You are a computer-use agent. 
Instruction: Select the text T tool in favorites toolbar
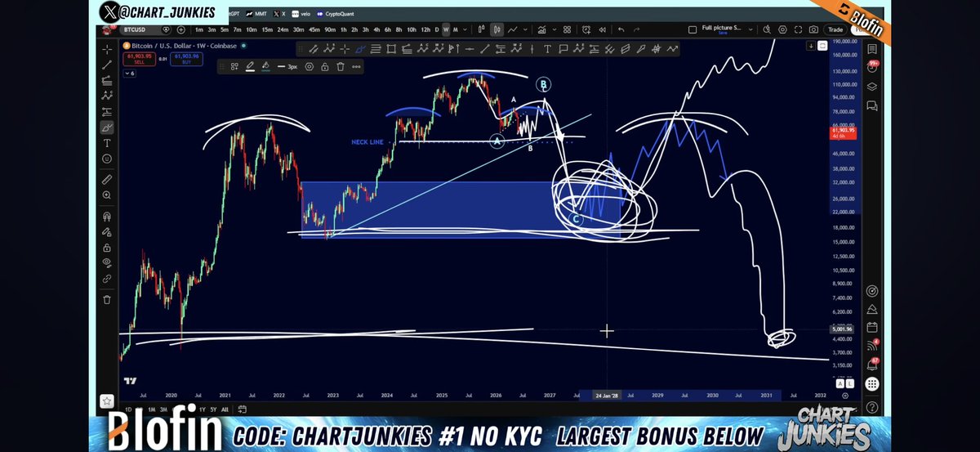547,49
